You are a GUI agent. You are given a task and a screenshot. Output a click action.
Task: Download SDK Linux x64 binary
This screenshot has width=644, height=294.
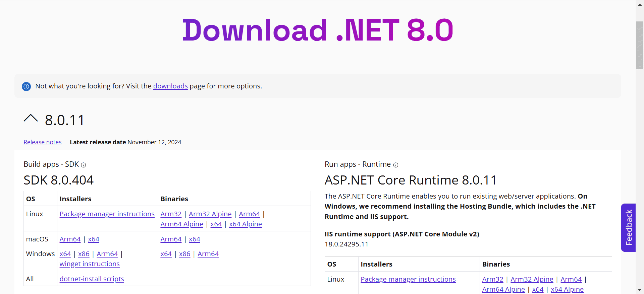[x=216, y=224]
